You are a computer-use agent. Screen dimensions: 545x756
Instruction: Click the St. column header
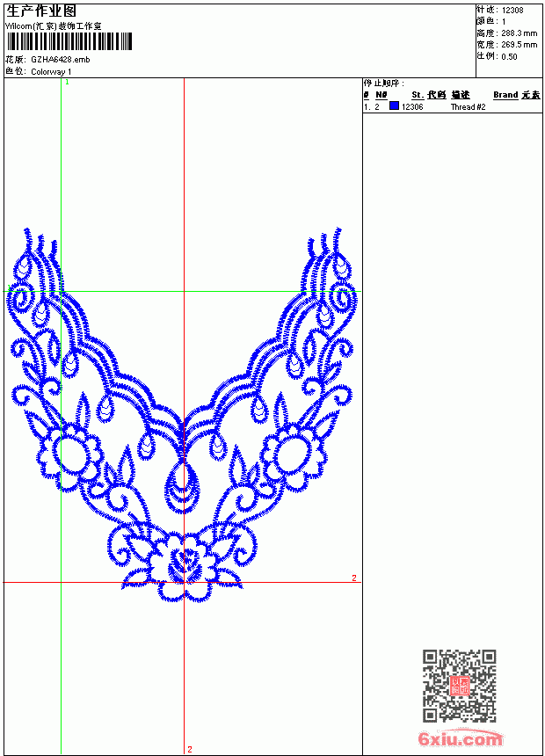coord(418,95)
